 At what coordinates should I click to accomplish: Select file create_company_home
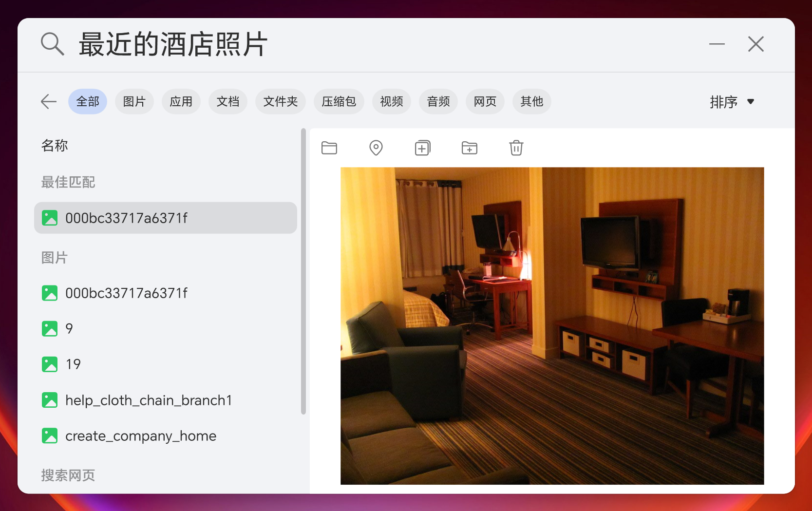click(x=166, y=435)
